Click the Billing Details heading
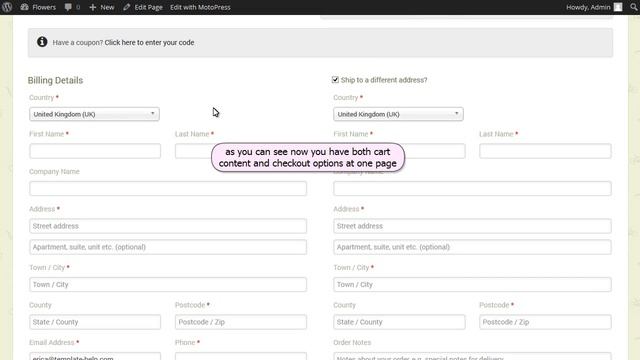 [x=55, y=80]
